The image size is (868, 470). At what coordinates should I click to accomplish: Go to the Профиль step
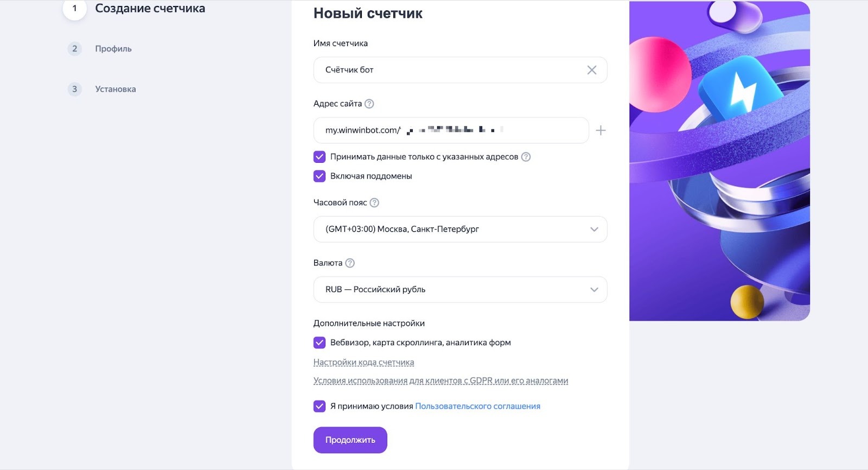pyautogui.click(x=113, y=49)
